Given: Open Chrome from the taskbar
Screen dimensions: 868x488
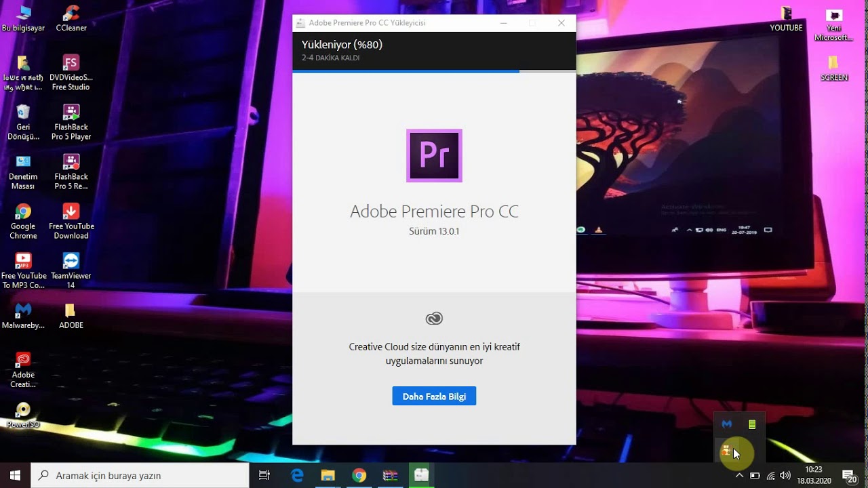Looking at the screenshot, I should (x=359, y=475).
